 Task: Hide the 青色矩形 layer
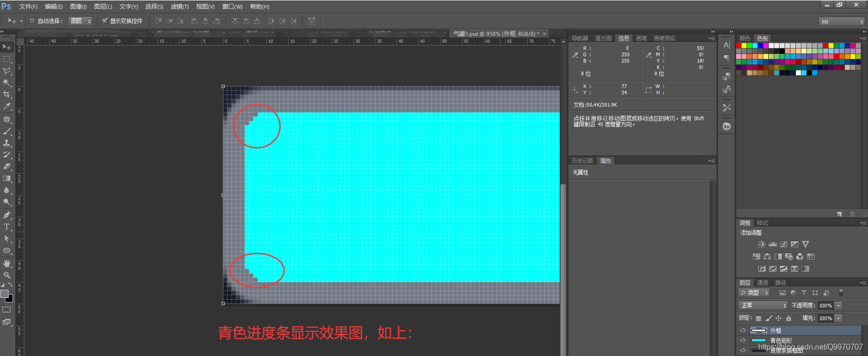pyautogui.click(x=743, y=340)
